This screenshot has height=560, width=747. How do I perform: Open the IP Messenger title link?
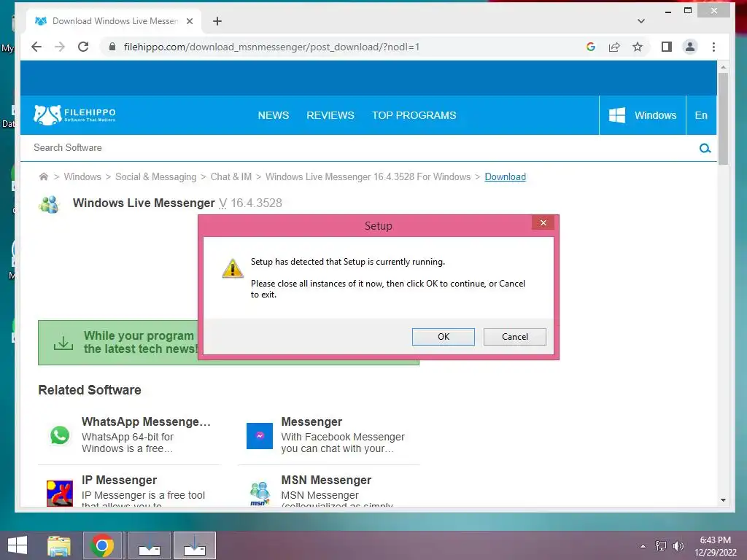119,480
